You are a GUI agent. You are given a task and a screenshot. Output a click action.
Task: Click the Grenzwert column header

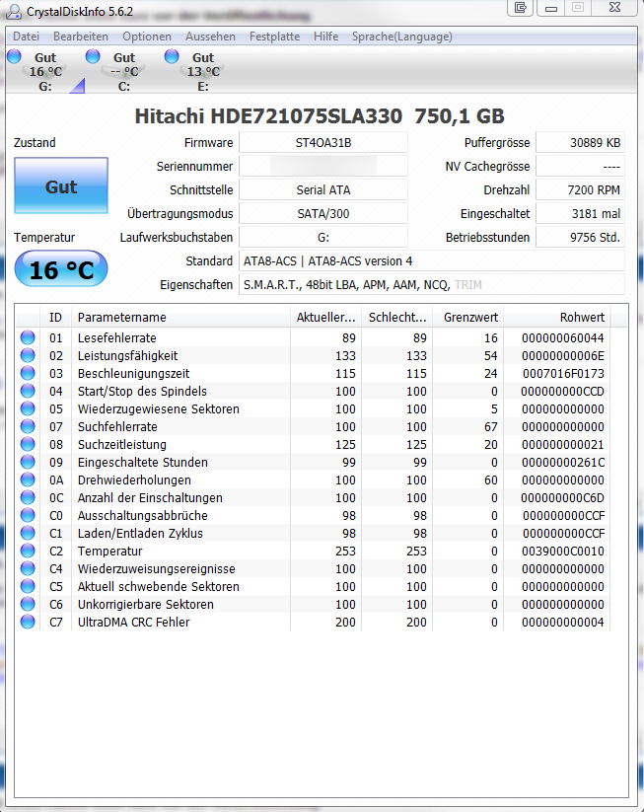pos(468,318)
